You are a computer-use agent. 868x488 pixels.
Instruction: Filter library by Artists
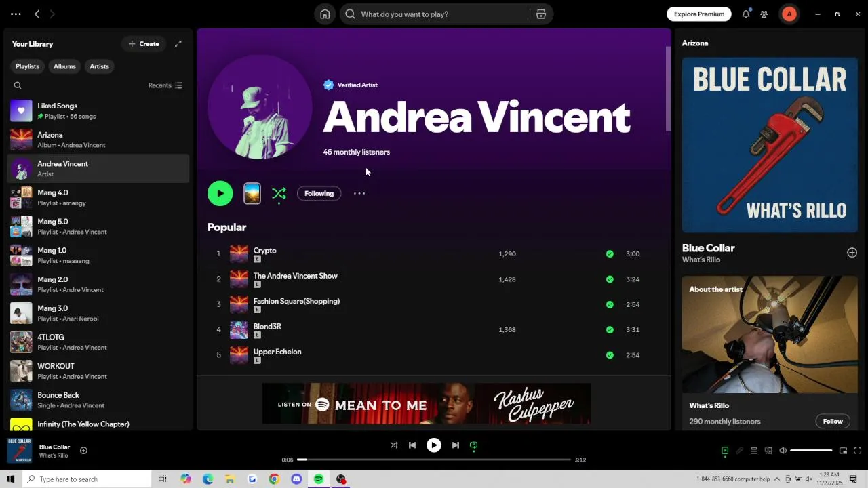99,66
